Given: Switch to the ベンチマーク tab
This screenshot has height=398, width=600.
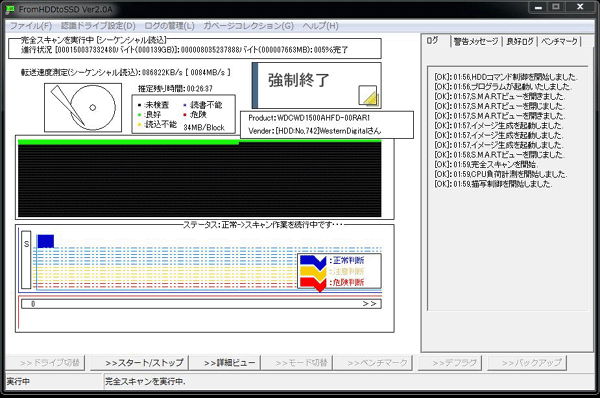Looking at the screenshot, I should click(x=559, y=41).
